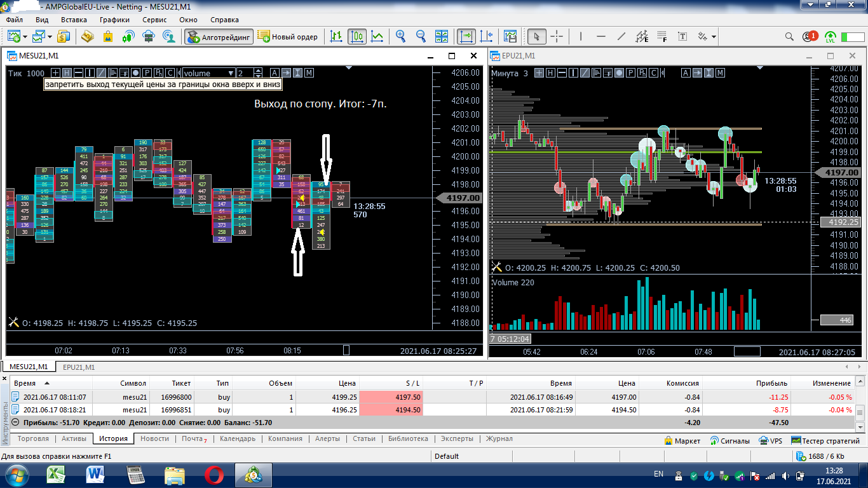Select the equidistant channel tool
The image size is (868, 488).
pyautogui.click(x=642, y=36)
